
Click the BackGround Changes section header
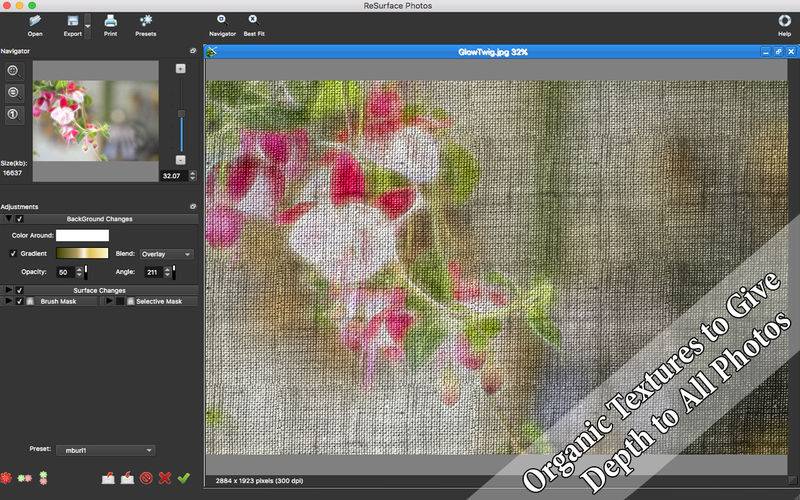[x=99, y=219]
